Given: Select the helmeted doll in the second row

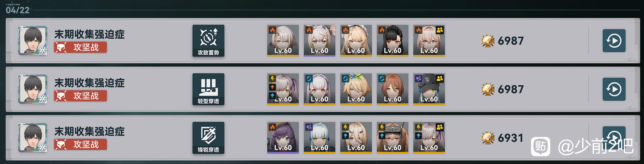Looking at the screenshot, I should [429, 89].
